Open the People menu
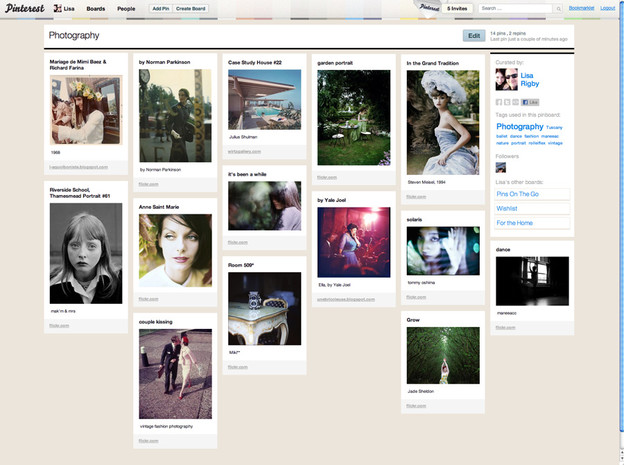 pyautogui.click(x=126, y=8)
